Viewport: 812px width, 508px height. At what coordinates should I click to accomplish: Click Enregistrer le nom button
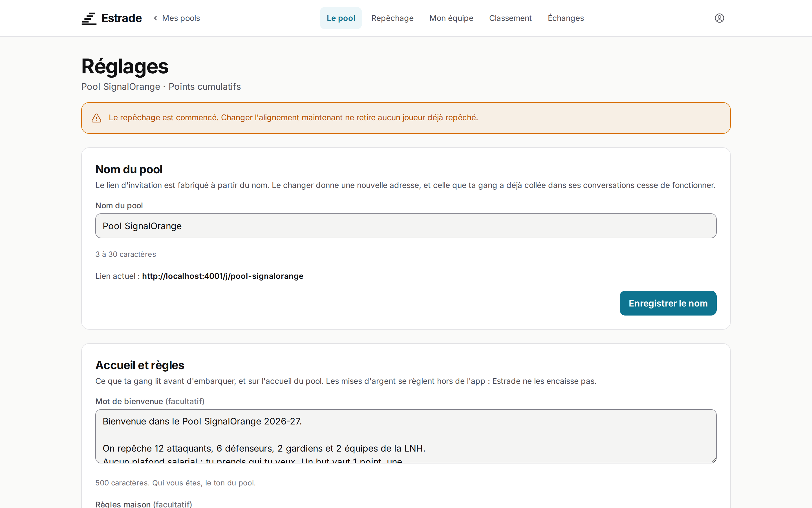668,303
